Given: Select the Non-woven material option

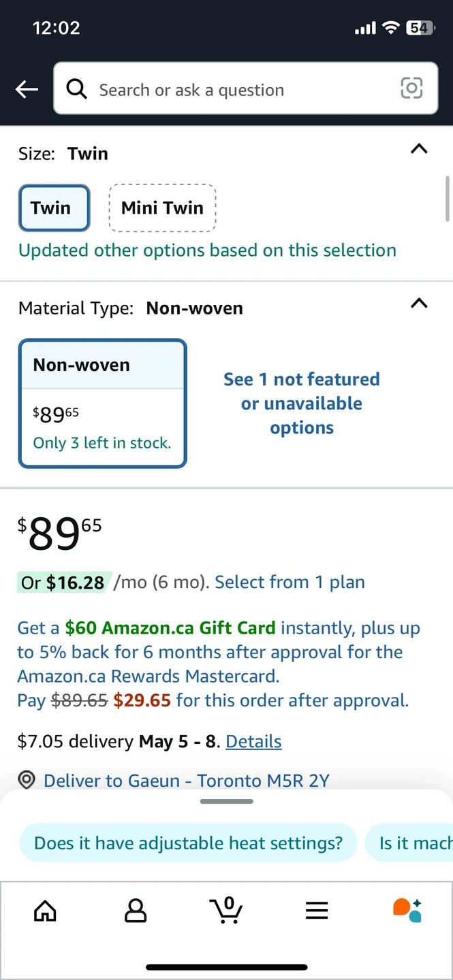Looking at the screenshot, I should (x=102, y=404).
